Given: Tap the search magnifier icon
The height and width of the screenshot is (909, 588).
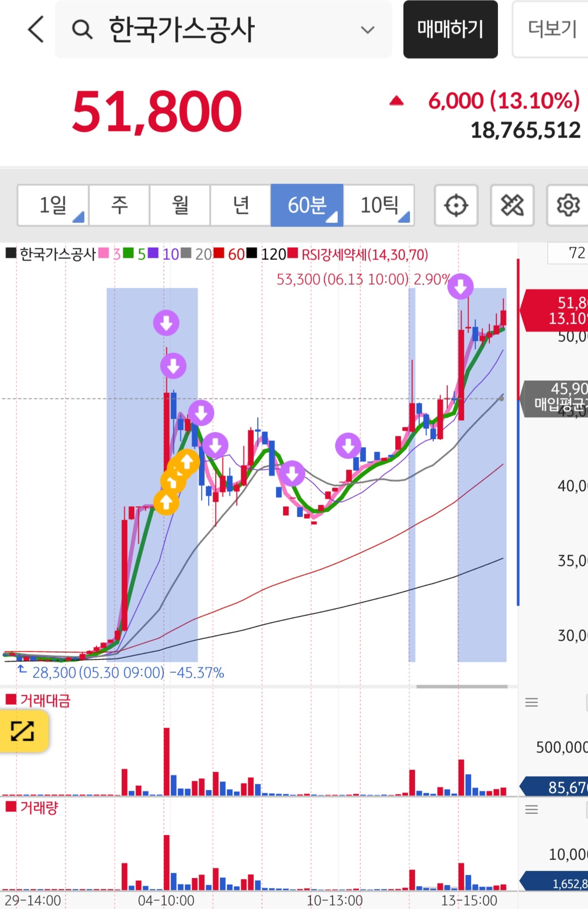Looking at the screenshot, I should pyautogui.click(x=82, y=29).
